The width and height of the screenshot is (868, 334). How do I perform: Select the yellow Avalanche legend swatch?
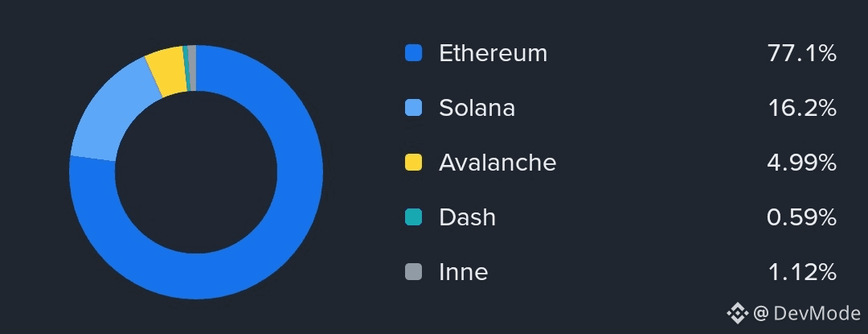point(413,163)
